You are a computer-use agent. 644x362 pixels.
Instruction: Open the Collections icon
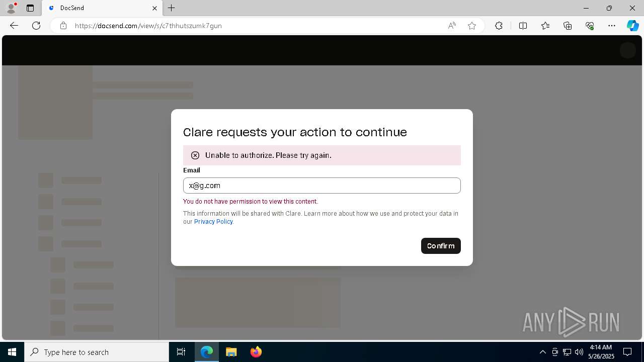coord(568,26)
